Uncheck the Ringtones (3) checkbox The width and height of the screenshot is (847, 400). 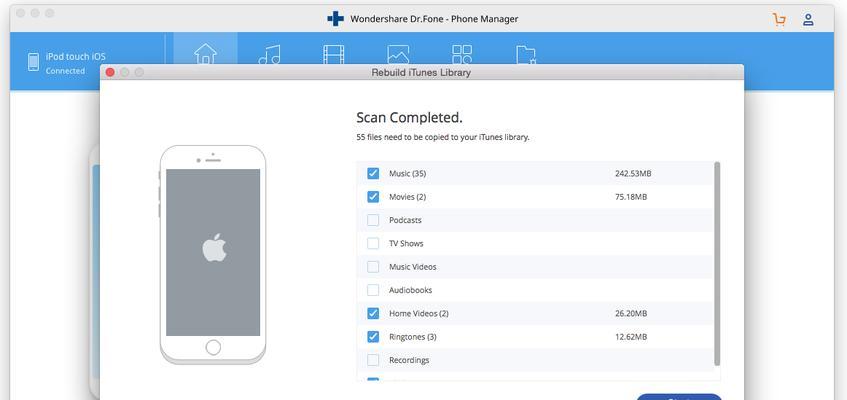point(373,337)
